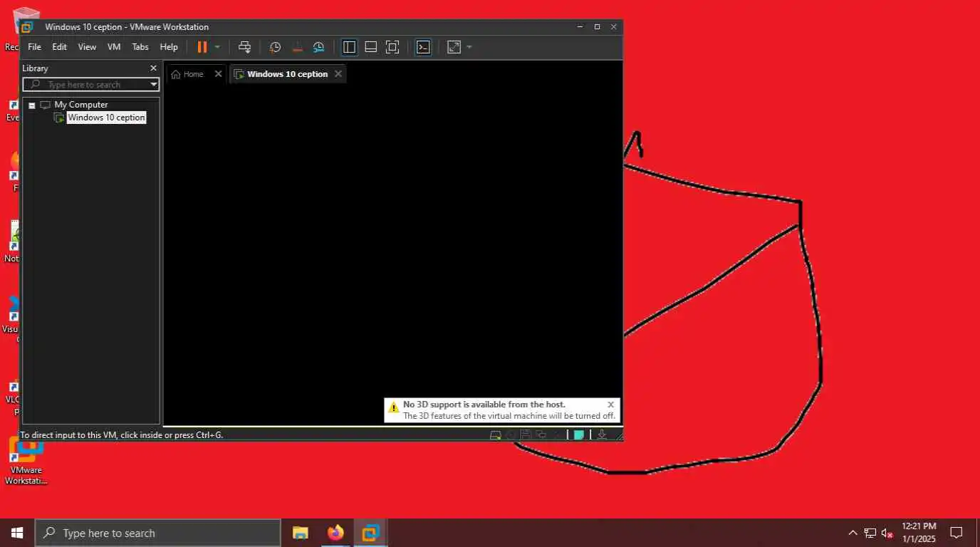Close the Home tab
The height and width of the screenshot is (547, 980).
pyautogui.click(x=219, y=74)
